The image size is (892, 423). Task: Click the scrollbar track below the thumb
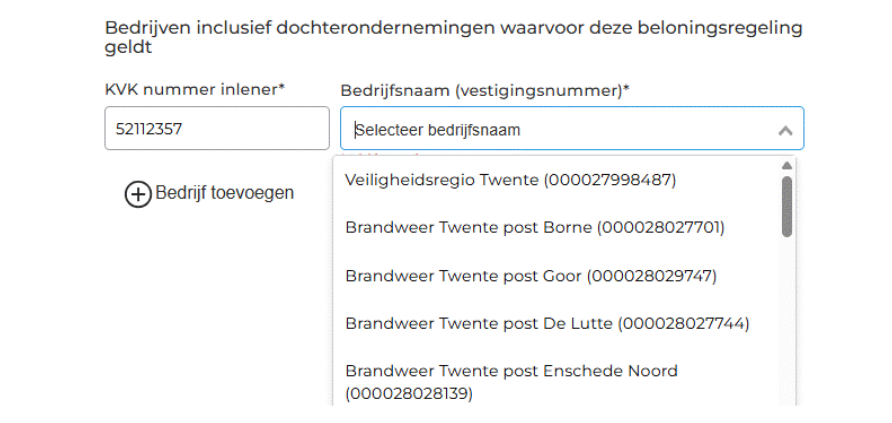(x=787, y=320)
